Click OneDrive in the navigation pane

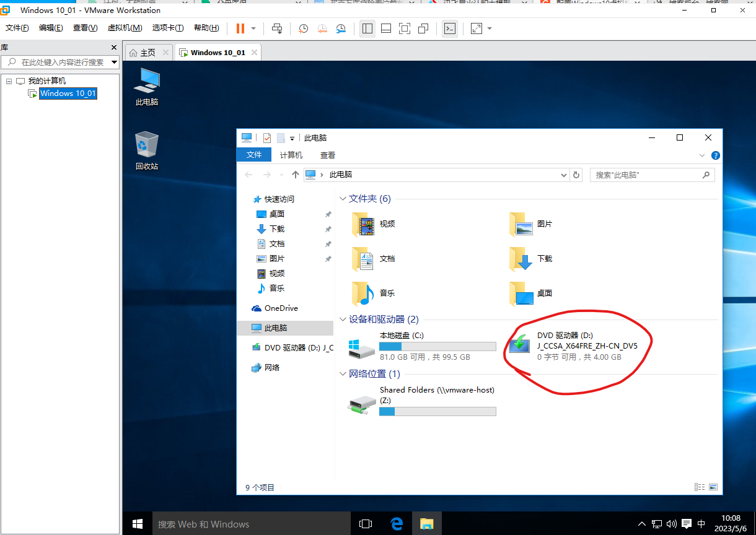[x=281, y=308]
